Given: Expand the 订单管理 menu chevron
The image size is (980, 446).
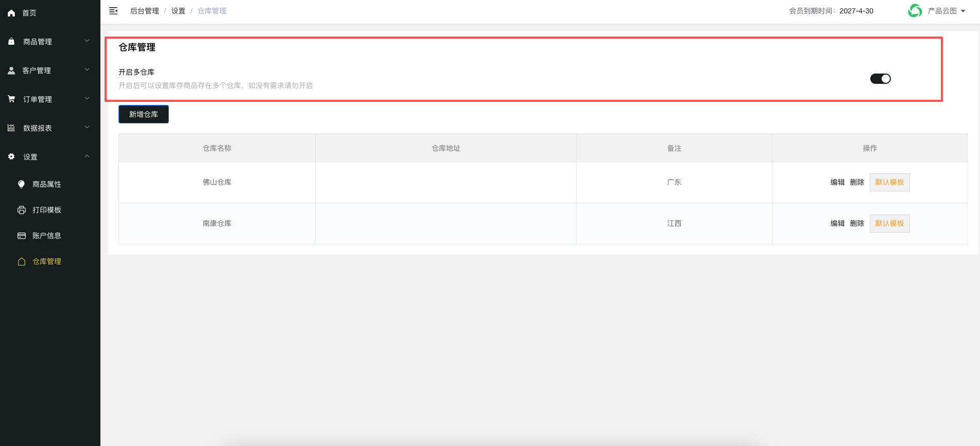Looking at the screenshot, I should tap(87, 98).
